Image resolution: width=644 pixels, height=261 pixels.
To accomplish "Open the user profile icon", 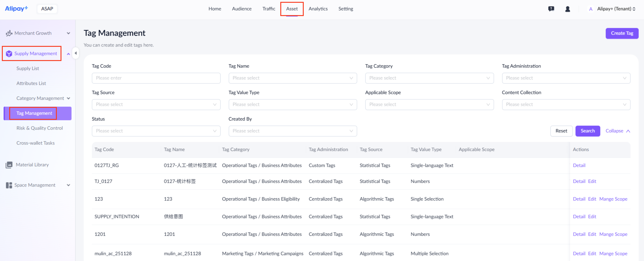I will (567, 9).
